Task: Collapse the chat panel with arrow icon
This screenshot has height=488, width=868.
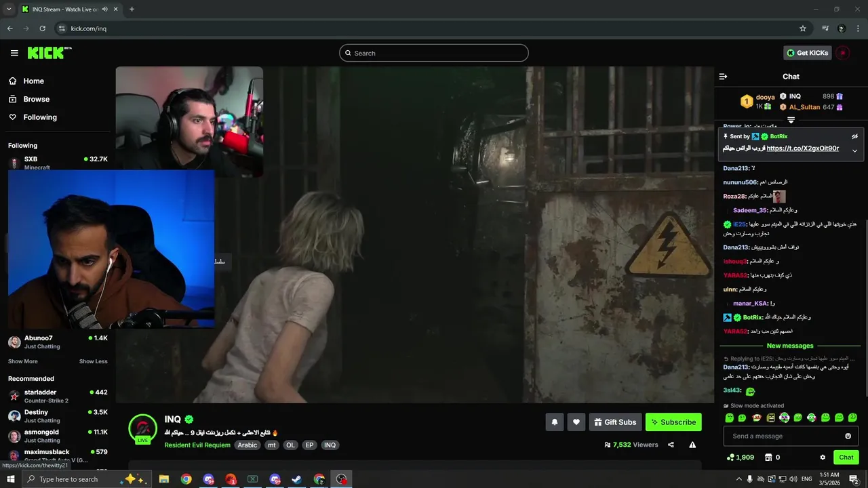Action: (x=723, y=77)
